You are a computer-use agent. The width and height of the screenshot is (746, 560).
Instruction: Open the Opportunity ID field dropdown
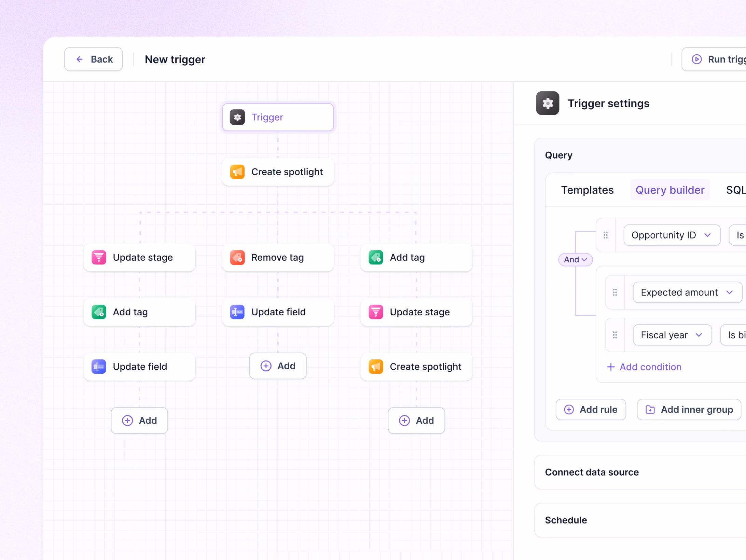pos(672,235)
